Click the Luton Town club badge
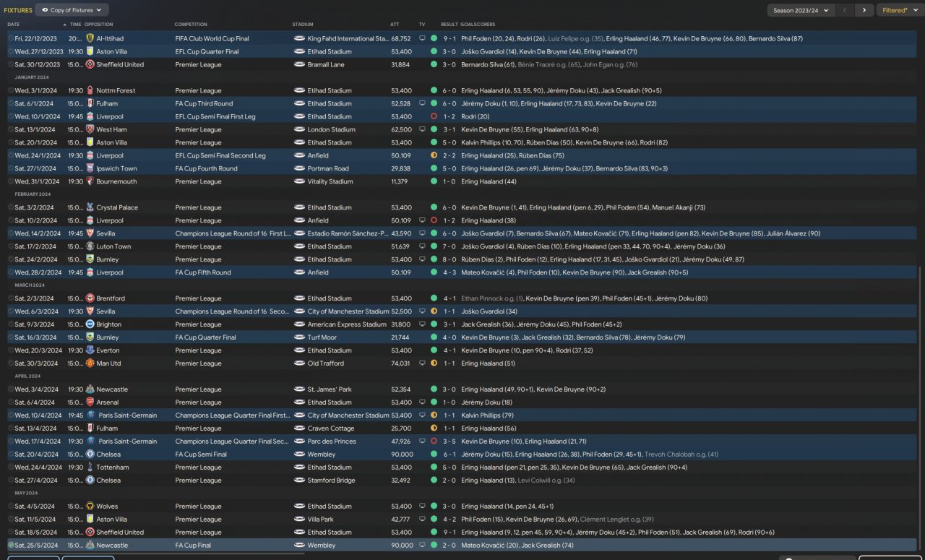The image size is (925, 560). pyautogui.click(x=90, y=246)
